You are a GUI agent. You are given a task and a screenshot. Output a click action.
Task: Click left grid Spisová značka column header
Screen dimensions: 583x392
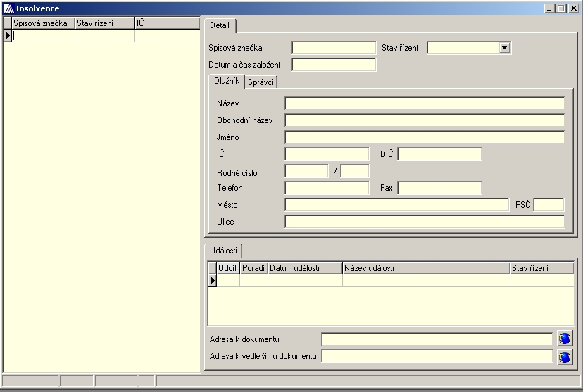43,23
